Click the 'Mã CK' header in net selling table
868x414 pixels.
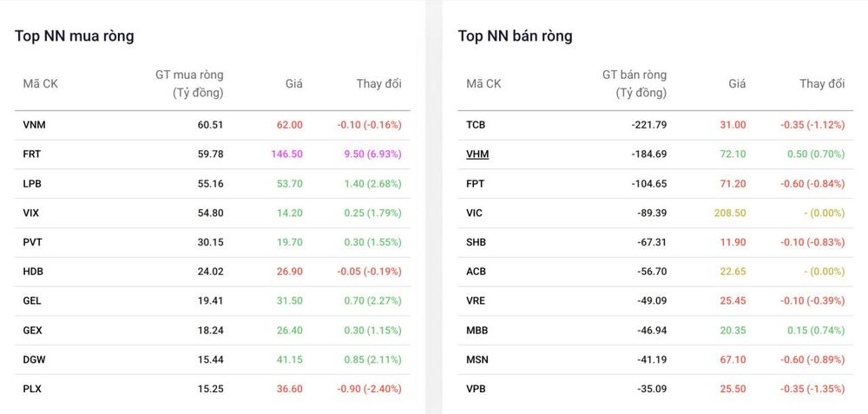coord(483,84)
